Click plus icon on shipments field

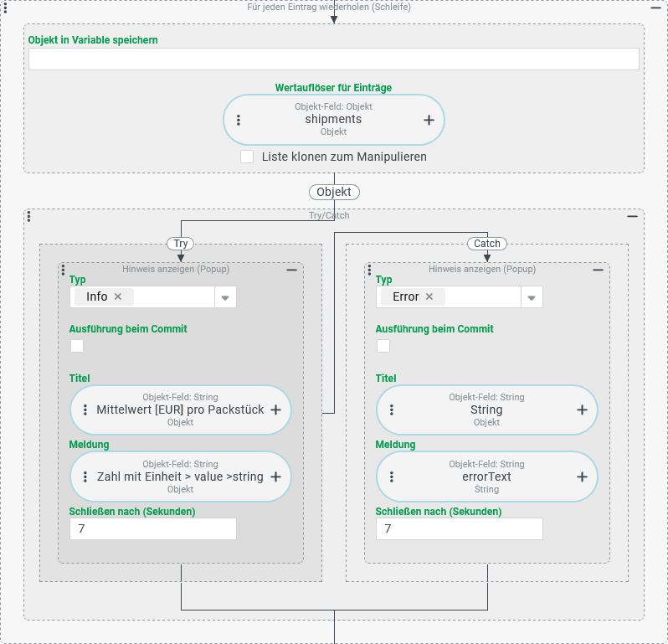[x=429, y=120]
